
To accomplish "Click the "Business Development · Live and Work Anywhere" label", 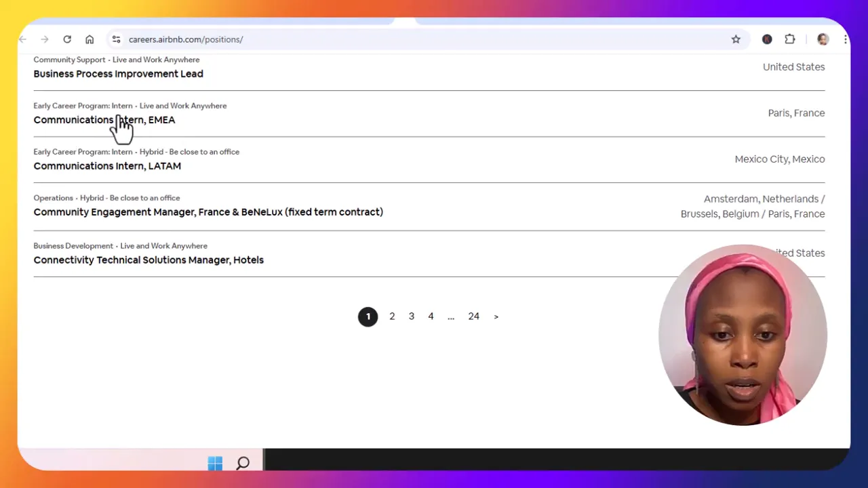I will pos(120,246).
